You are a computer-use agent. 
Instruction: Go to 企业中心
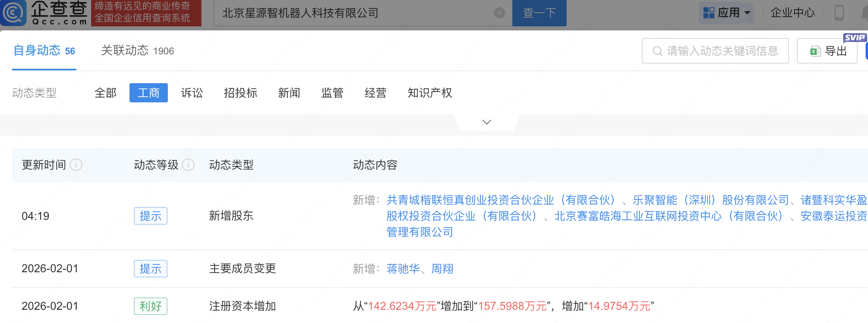click(x=792, y=13)
